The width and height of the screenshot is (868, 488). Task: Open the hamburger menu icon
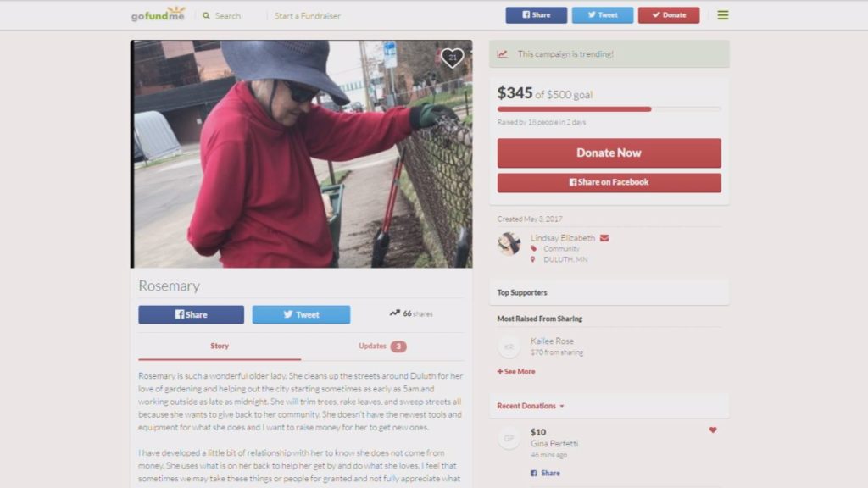tap(722, 15)
